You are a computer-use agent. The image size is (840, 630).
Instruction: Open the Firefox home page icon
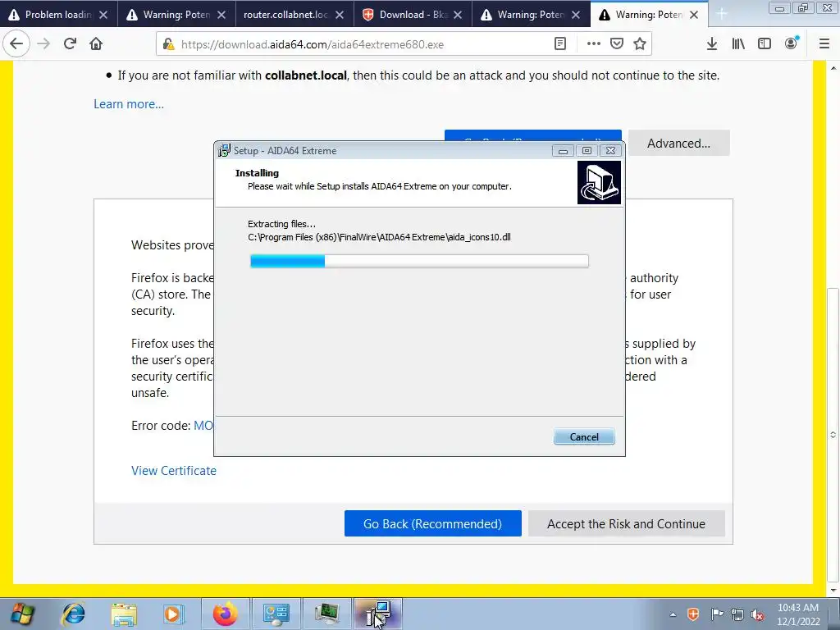click(x=96, y=44)
